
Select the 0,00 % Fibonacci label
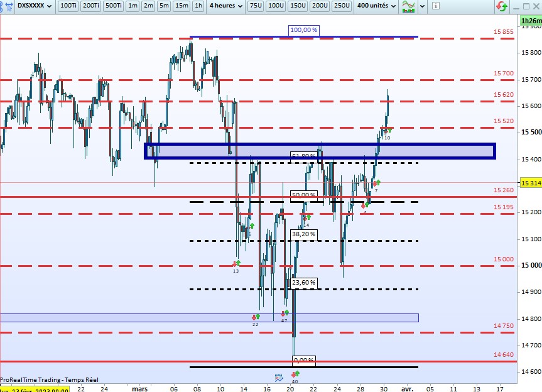pos(303,360)
